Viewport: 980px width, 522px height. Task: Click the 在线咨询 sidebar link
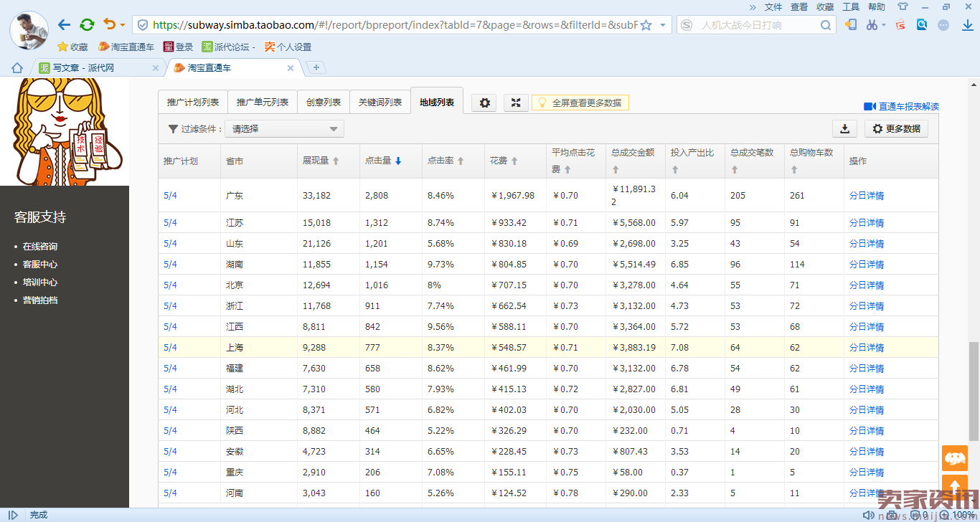pyautogui.click(x=40, y=246)
